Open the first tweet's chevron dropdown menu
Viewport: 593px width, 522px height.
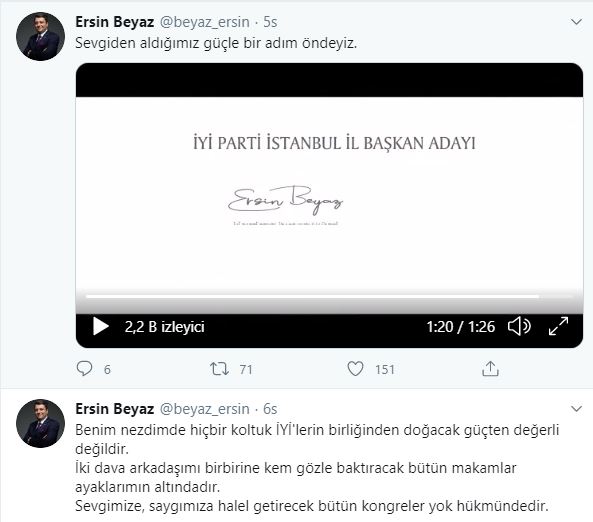tap(576, 22)
